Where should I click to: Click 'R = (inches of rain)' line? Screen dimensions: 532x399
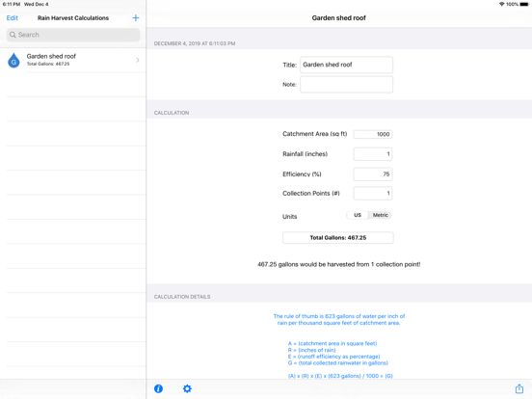[x=312, y=350]
